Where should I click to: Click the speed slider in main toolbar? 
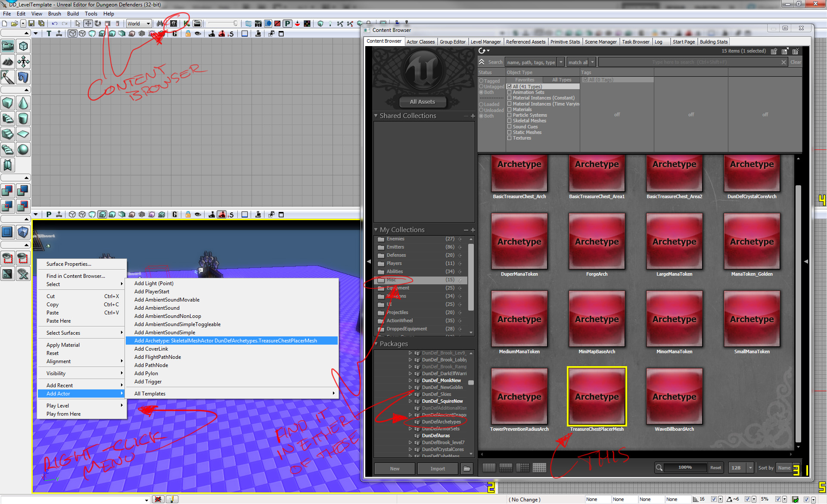(222, 23)
